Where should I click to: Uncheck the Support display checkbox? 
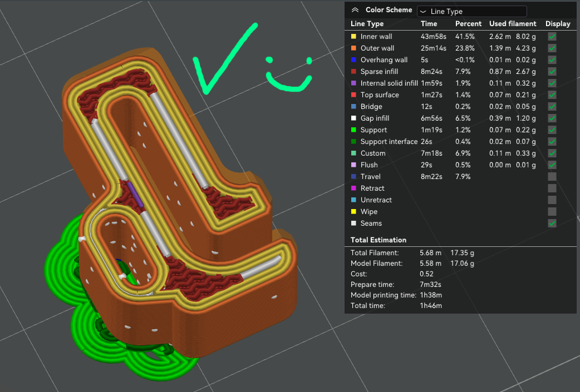(552, 130)
